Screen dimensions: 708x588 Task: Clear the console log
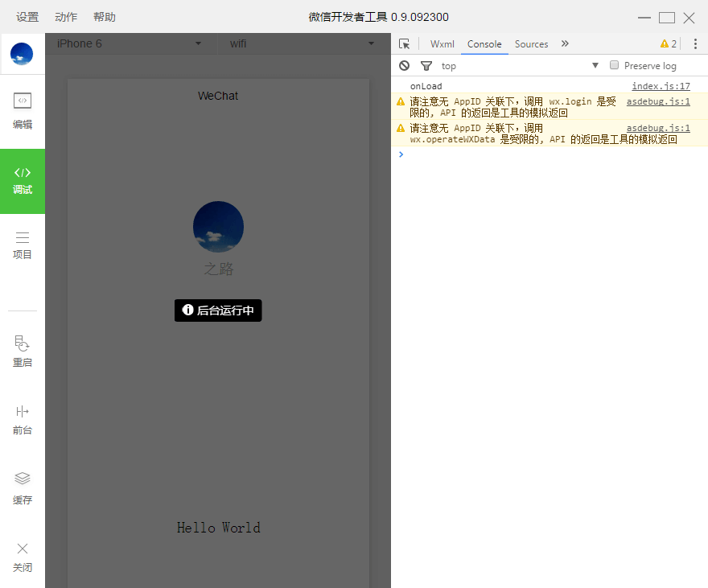(x=404, y=65)
